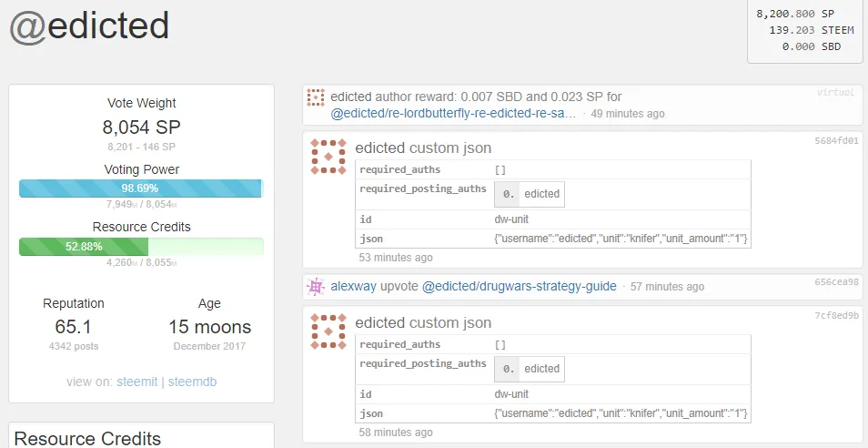Click the 139.203 STEEM balance
868x448 pixels.
(x=812, y=30)
